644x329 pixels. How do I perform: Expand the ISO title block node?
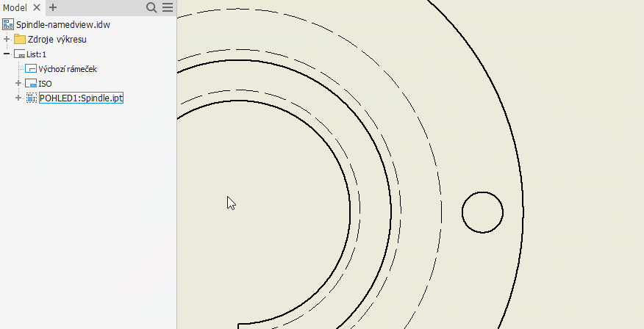click(18, 83)
